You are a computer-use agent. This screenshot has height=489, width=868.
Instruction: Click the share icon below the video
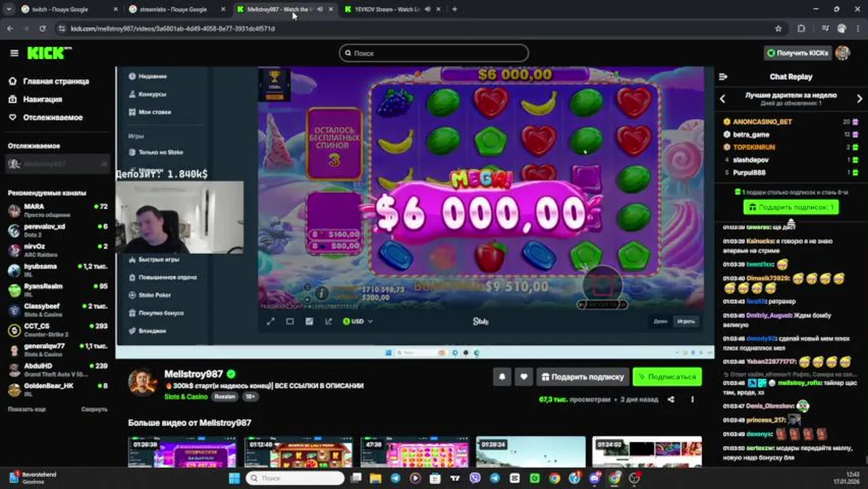pos(671,399)
